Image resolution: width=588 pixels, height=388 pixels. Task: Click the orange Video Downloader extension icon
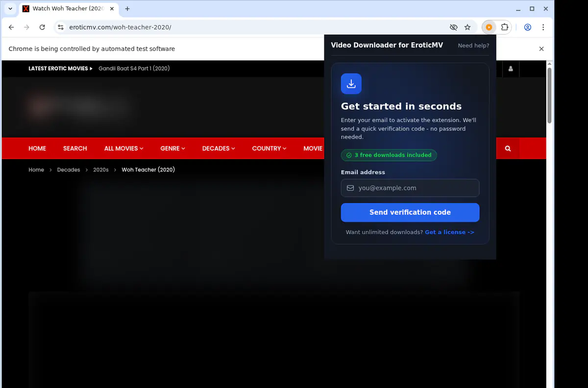(x=489, y=27)
